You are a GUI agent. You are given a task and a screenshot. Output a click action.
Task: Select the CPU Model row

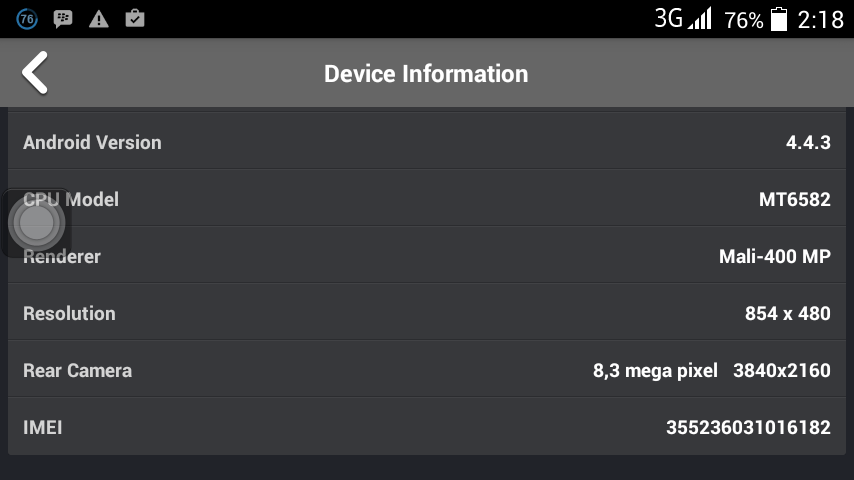[x=426, y=199]
